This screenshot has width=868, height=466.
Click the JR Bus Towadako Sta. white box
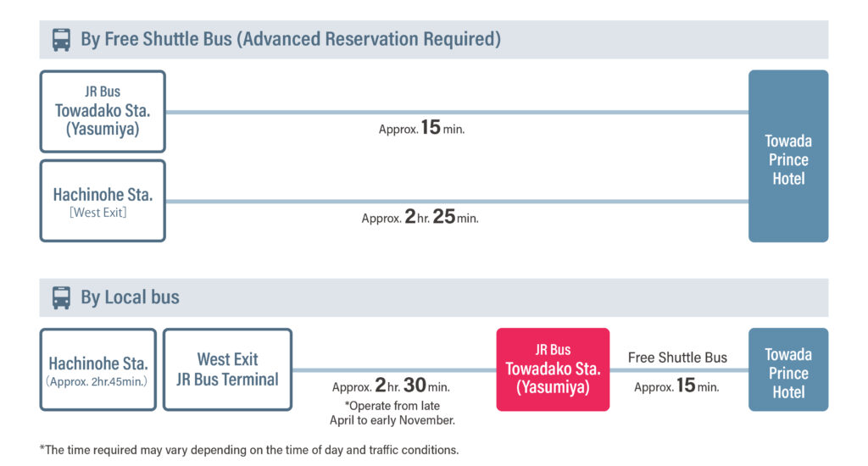pyautogui.click(x=103, y=111)
